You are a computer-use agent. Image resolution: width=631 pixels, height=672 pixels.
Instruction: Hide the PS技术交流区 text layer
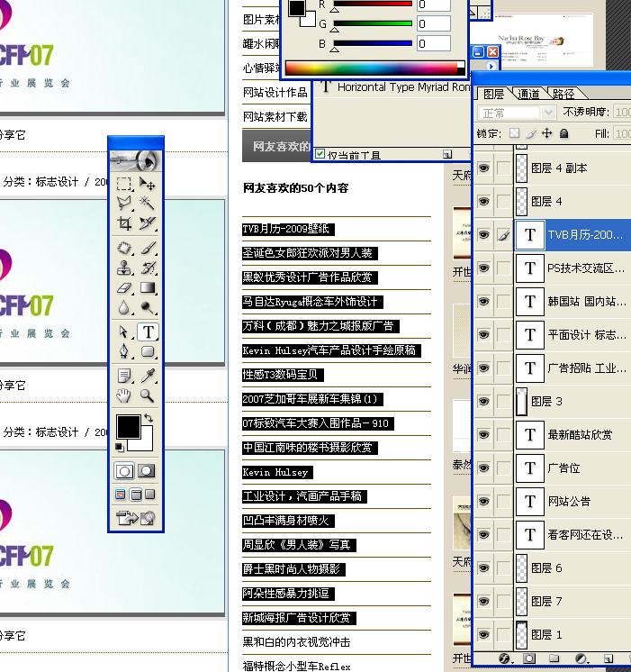(x=483, y=268)
